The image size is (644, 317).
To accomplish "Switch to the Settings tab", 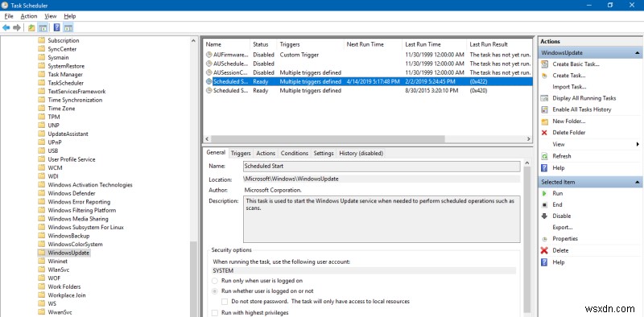I will click(324, 153).
